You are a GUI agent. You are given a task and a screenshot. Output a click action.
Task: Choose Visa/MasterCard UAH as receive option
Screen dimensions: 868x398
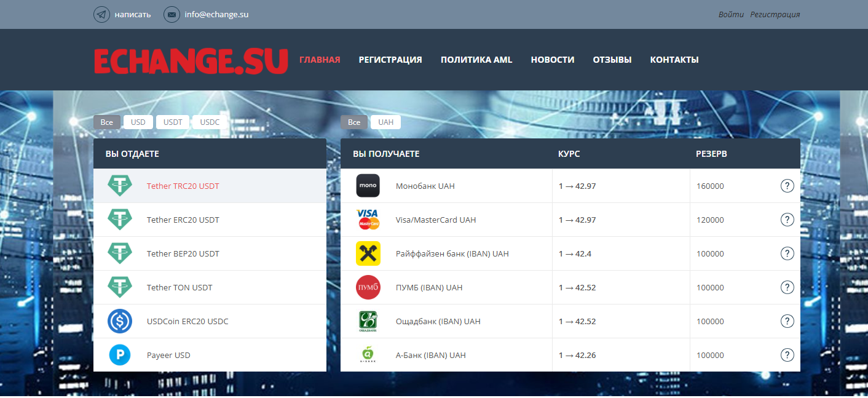(x=436, y=220)
